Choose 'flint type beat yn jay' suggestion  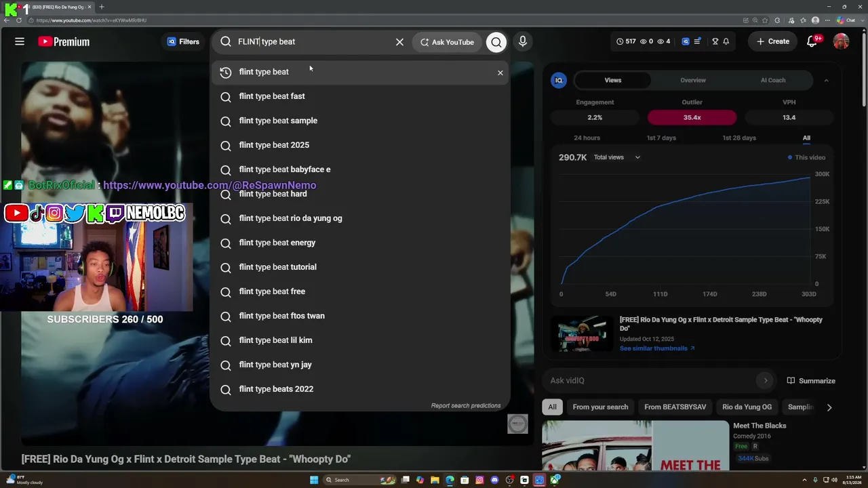pos(360,365)
